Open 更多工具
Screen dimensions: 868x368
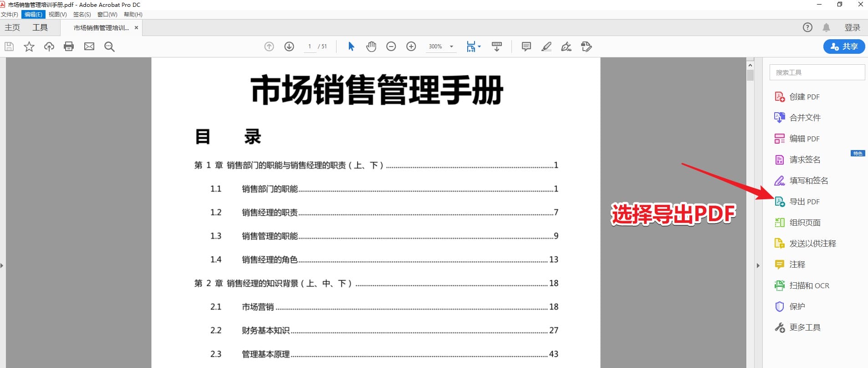click(x=797, y=327)
